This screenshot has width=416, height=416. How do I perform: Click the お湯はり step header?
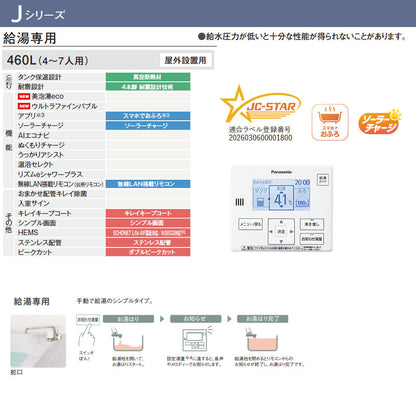128,319
